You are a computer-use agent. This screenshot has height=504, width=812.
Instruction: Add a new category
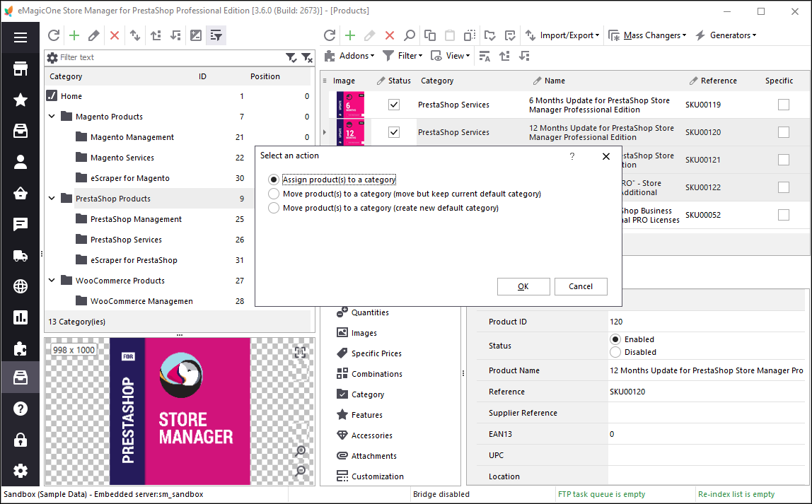pyautogui.click(x=74, y=35)
